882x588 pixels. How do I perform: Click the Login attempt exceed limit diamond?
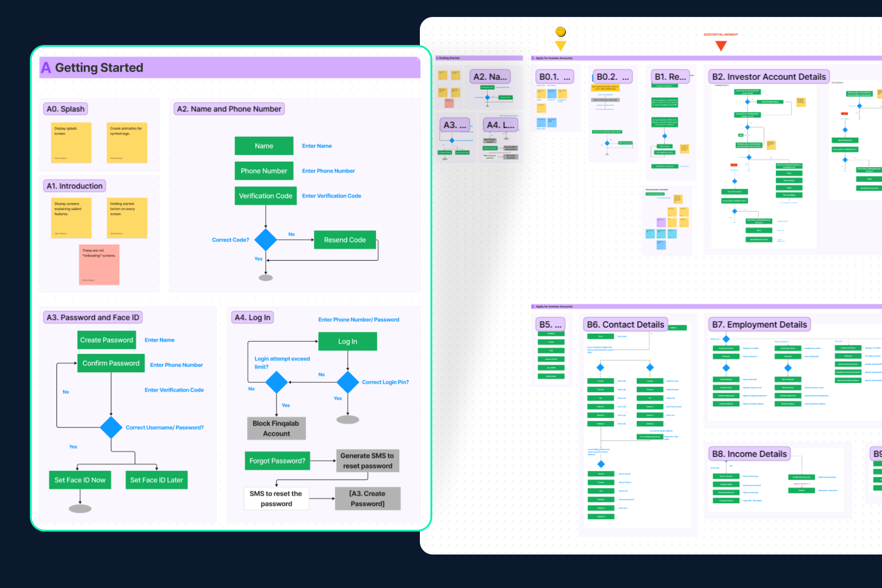pos(277,382)
